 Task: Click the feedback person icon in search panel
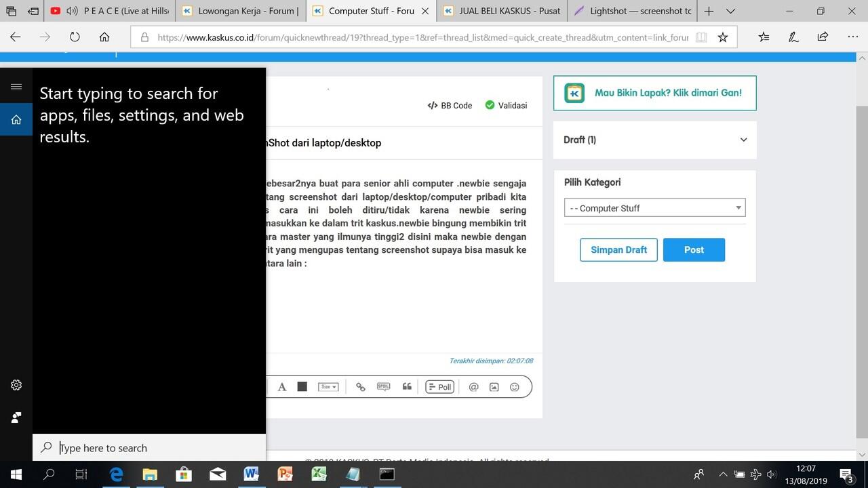[x=16, y=418]
